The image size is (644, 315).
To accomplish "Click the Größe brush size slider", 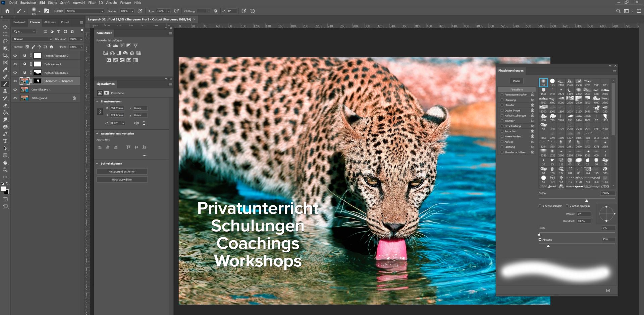I will pyautogui.click(x=577, y=199).
